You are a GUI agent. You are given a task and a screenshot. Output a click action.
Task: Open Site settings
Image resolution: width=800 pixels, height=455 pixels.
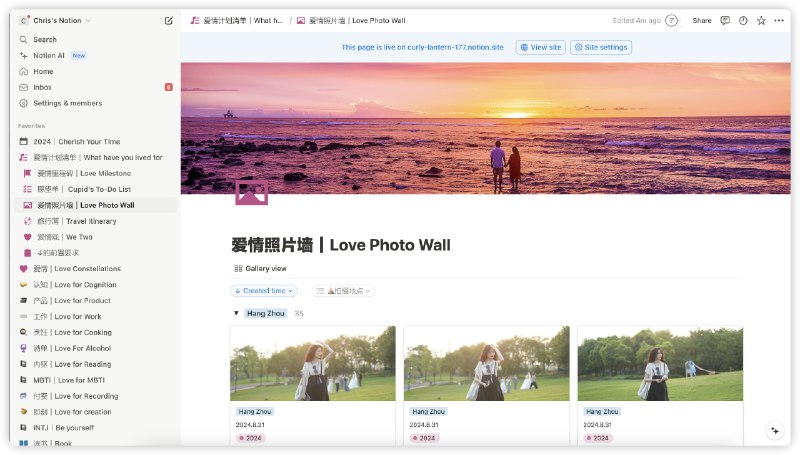[601, 47]
